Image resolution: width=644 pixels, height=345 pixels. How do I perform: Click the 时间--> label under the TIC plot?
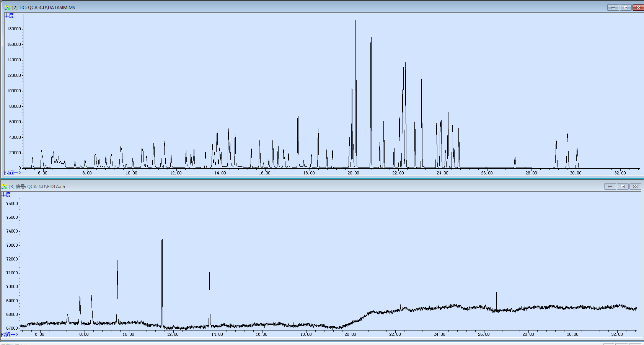point(12,173)
